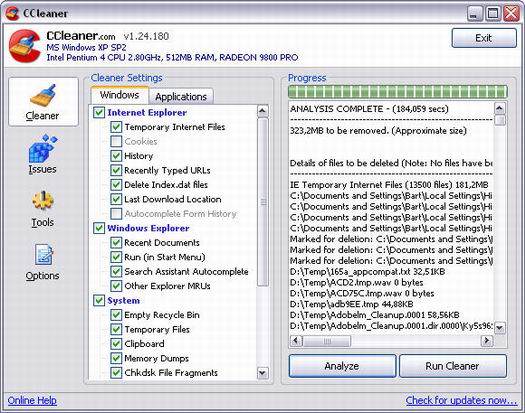Toggle the Internet Explorer group checkbox

(99, 112)
